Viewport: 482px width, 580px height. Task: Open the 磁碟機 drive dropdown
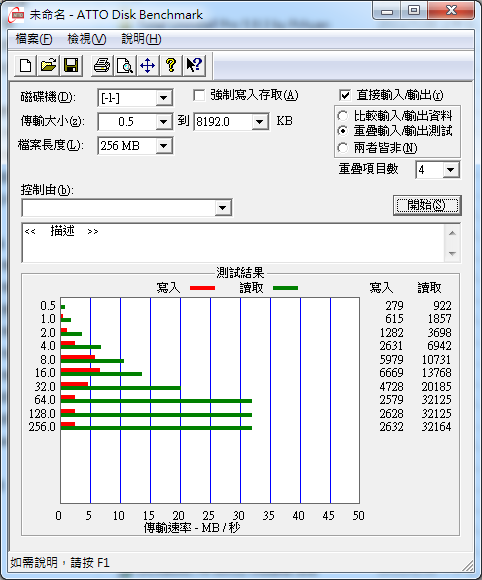pyautogui.click(x=163, y=98)
